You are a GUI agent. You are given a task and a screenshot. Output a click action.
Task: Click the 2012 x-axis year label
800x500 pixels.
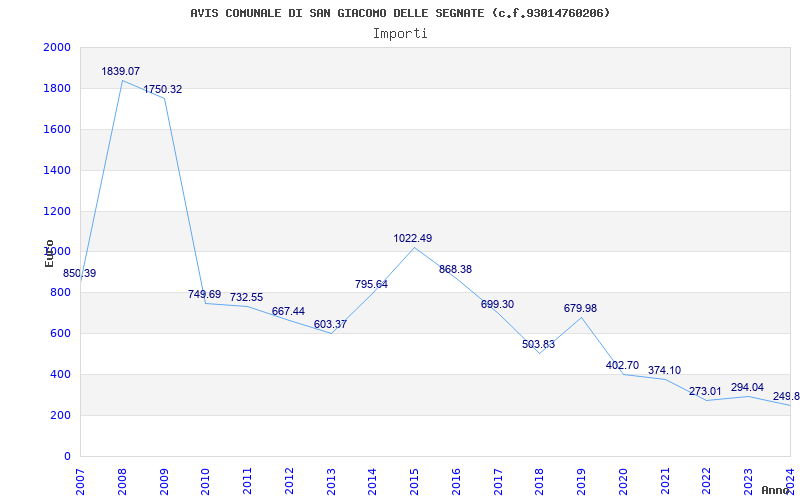289,481
